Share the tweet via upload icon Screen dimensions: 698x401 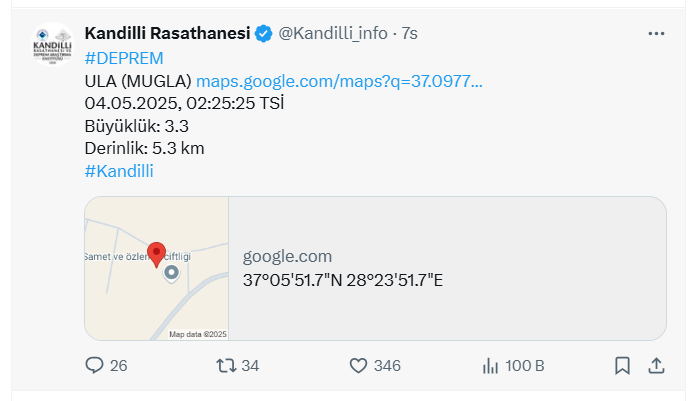tap(656, 366)
